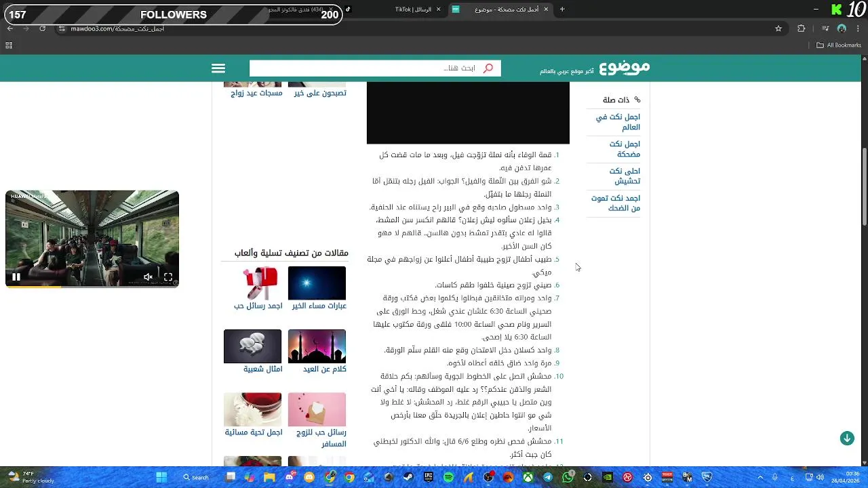Close the TikTok الرسائل tab

439,9
